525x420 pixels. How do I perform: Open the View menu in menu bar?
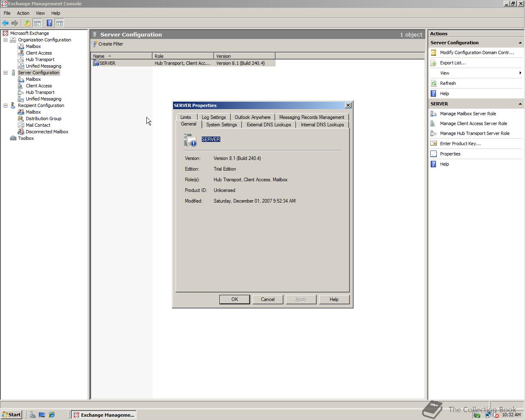(x=40, y=13)
